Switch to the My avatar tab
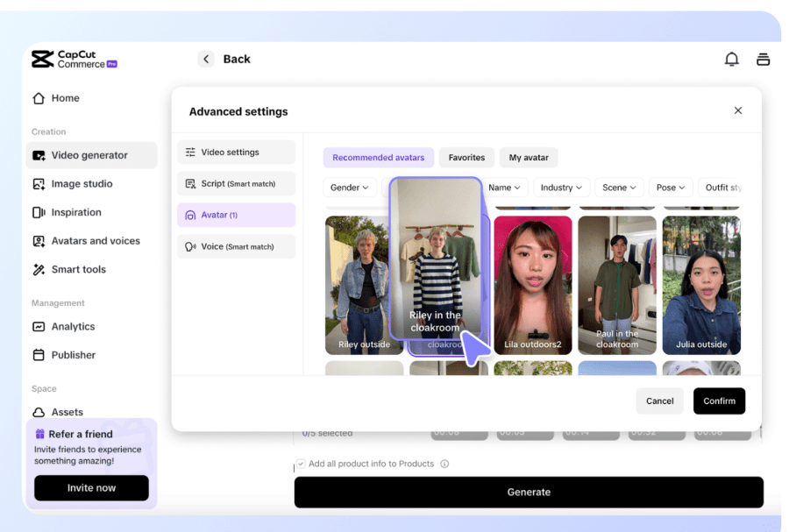789x532 pixels. [529, 158]
